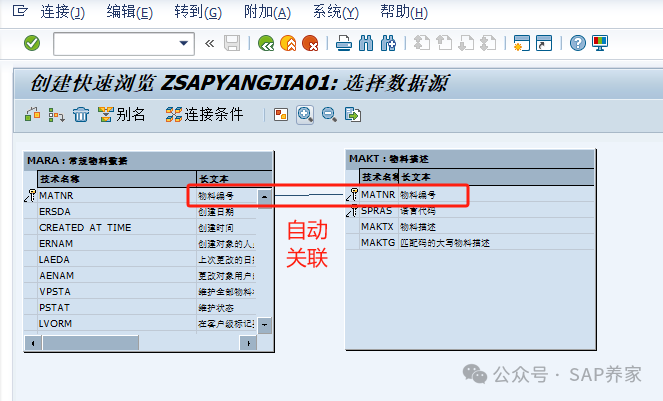
Task: Click the Find Next binoculars icon
Action: tap(388, 43)
